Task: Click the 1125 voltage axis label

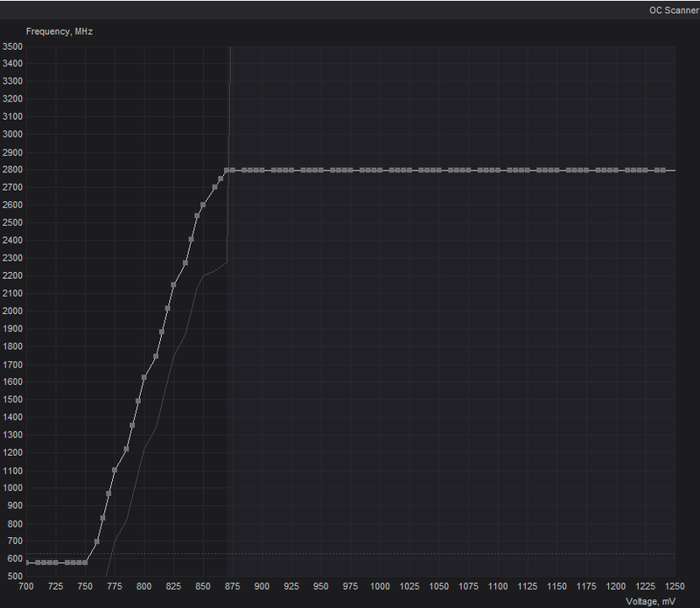Action: pyautogui.click(x=528, y=586)
